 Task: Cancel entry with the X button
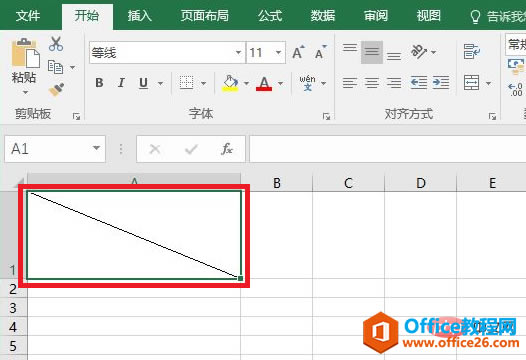pos(155,149)
